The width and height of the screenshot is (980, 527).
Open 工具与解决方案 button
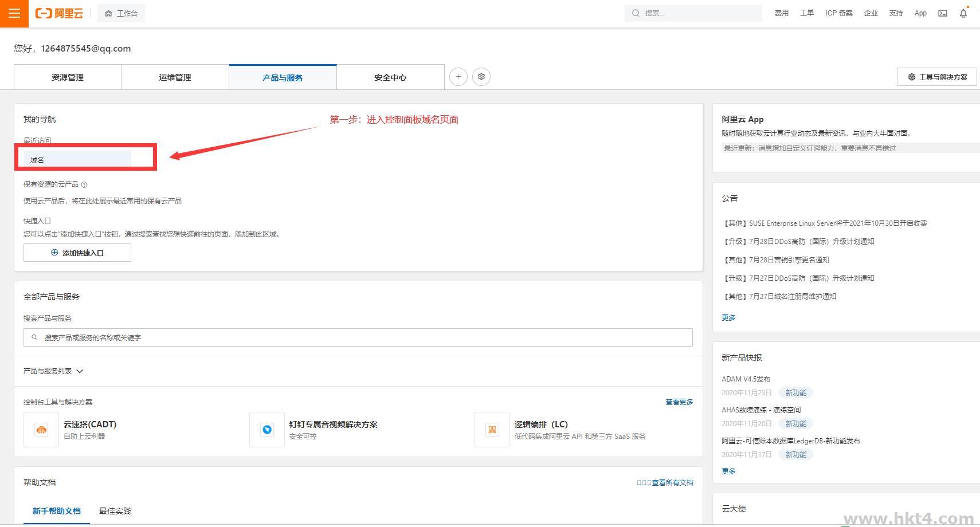[937, 77]
